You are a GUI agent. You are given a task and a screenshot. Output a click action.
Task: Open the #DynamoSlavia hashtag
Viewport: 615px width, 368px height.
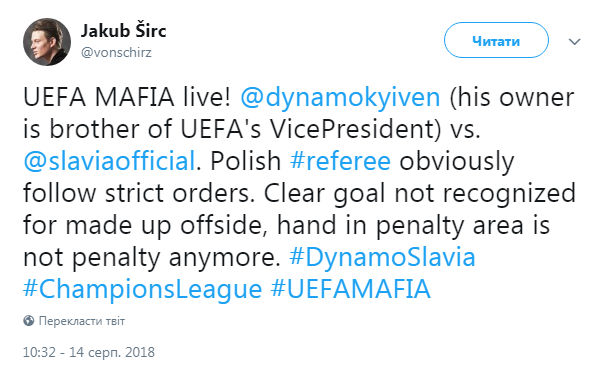click(382, 258)
